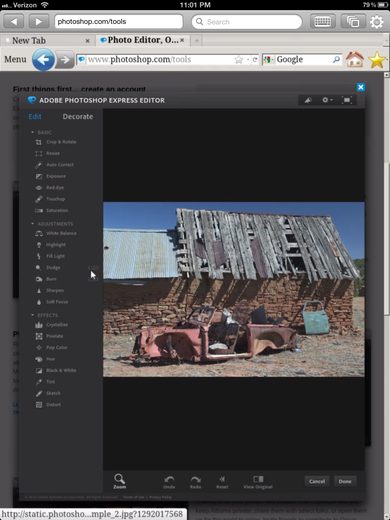This screenshot has height=520, width=390.
Task: Open the editor gear settings dropdown
Action: 327,100
